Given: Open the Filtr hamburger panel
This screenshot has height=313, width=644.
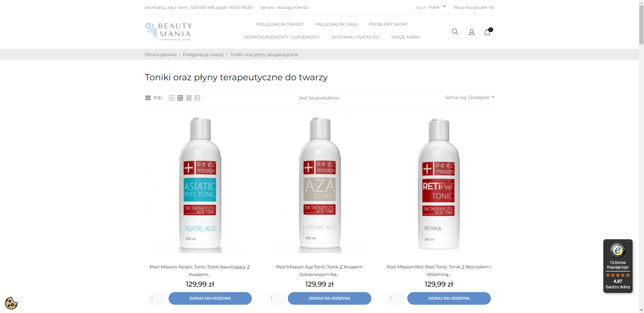Looking at the screenshot, I should click(x=154, y=98).
